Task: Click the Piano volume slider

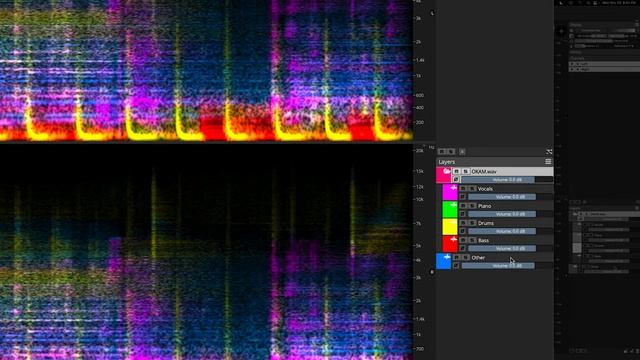Action: [x=510, y=214]
